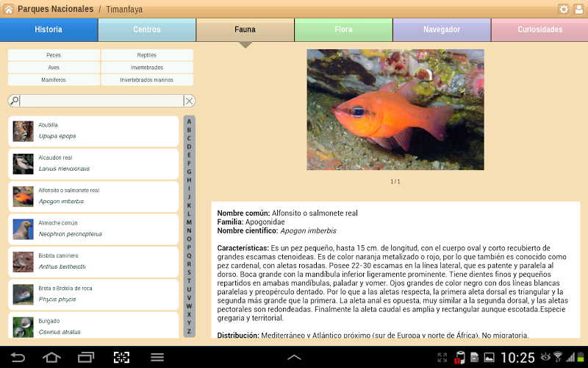
Task: Select Alfonsito o salmonete real entry
Action: (93, 197)
